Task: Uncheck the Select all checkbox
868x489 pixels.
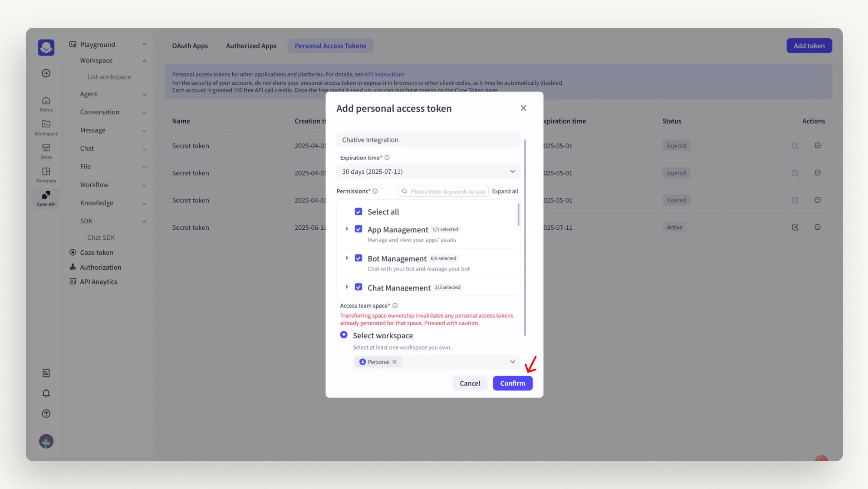Action: coord(358,211)
